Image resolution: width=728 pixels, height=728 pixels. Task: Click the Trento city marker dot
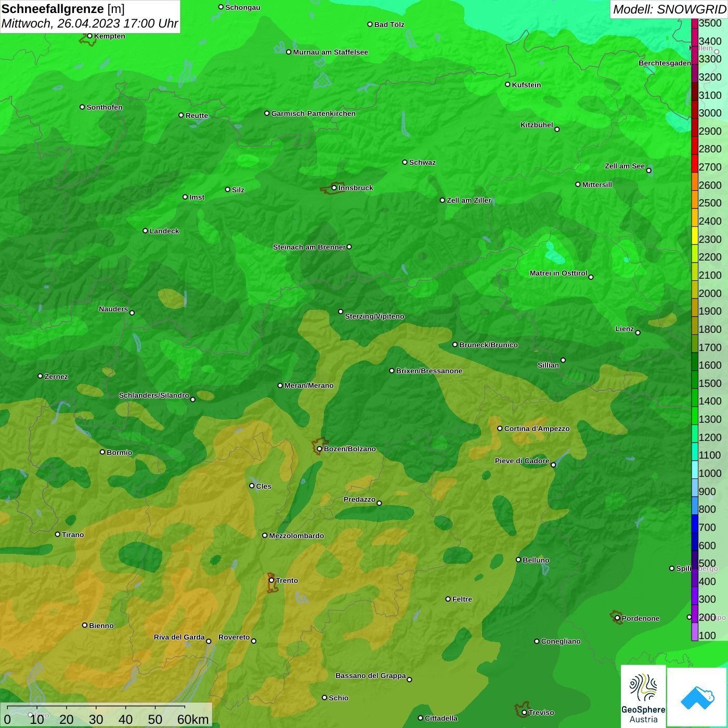tap(271, 580)
